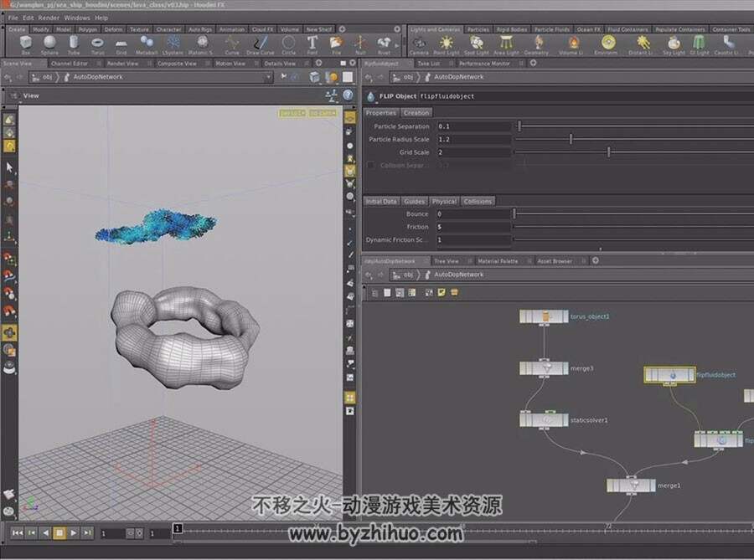This screenshot has height=560, width=754.
Task: Click the Friction value field
Action: tap(473, 227)
